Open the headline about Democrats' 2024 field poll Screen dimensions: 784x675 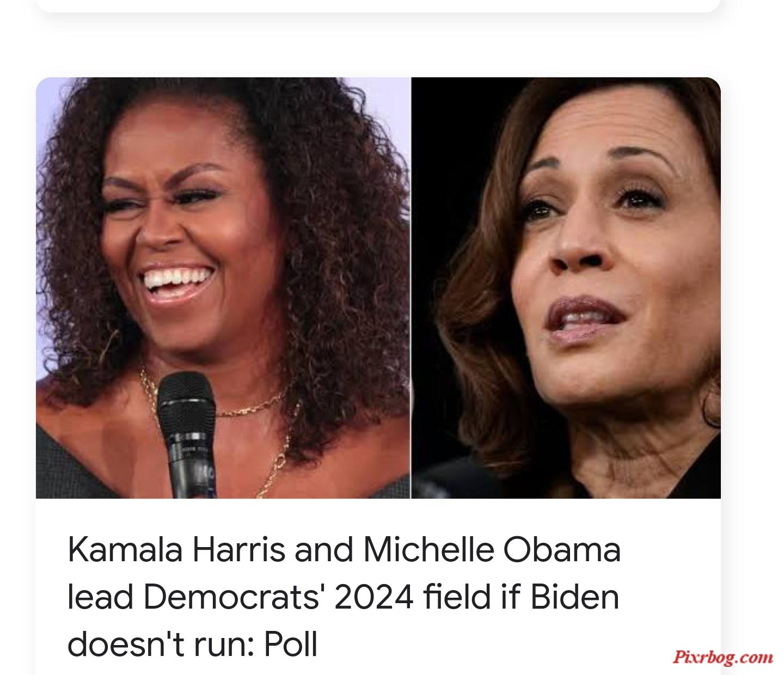344,597
